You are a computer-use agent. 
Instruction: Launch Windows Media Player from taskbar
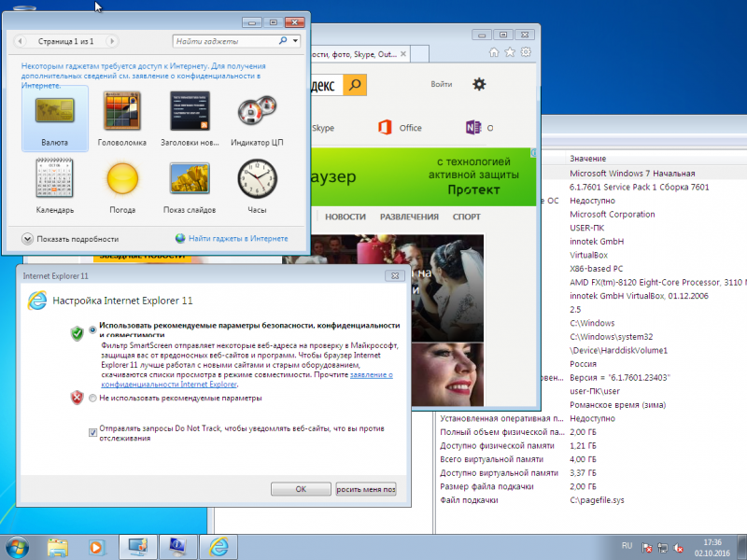click(x=96, y=548)
